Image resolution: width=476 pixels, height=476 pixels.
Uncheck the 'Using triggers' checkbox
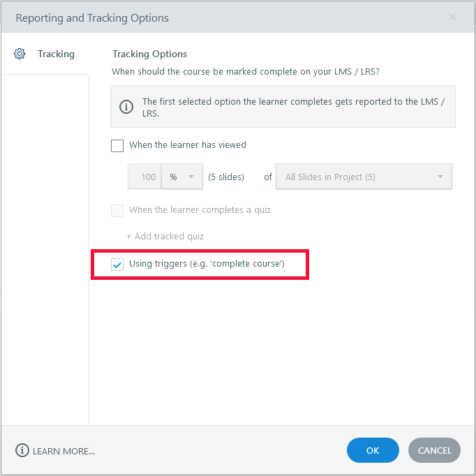(x=117, y=265)
